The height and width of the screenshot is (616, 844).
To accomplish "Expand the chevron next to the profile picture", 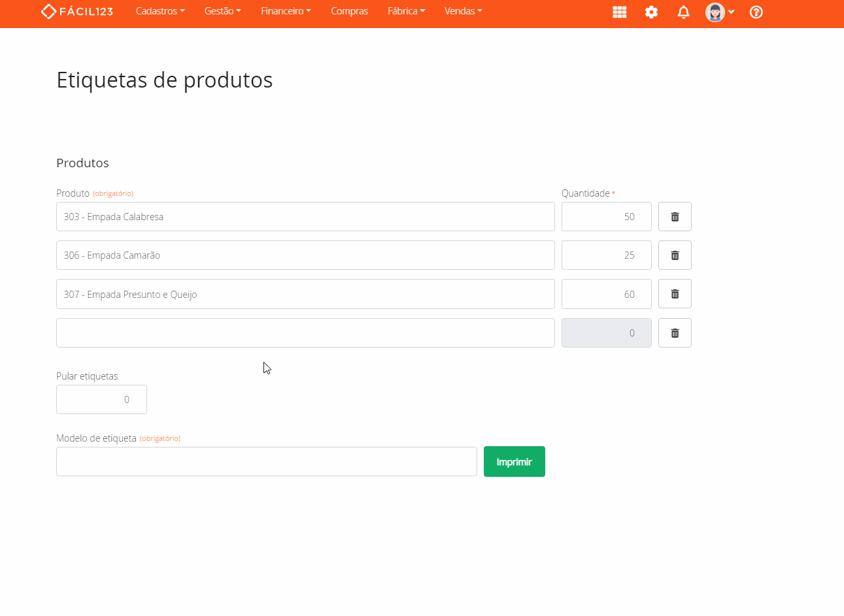I will [x=731, y=12].
